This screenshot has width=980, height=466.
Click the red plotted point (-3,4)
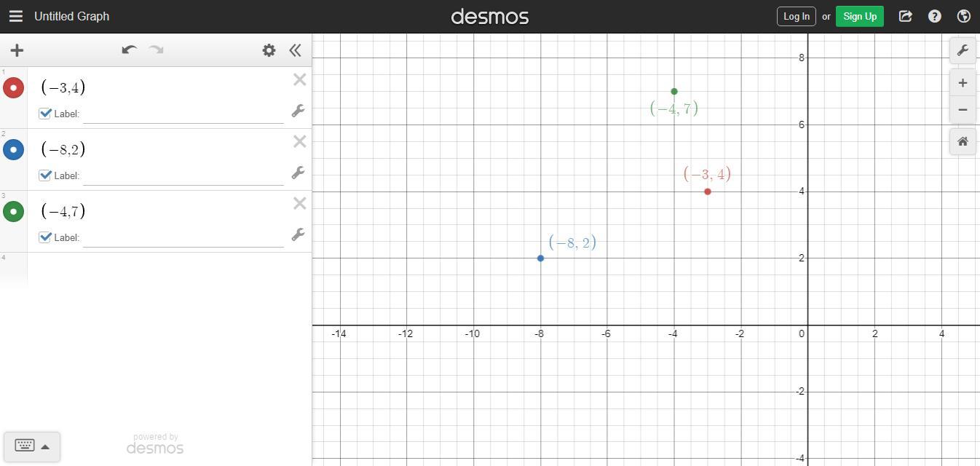point(708,191)
